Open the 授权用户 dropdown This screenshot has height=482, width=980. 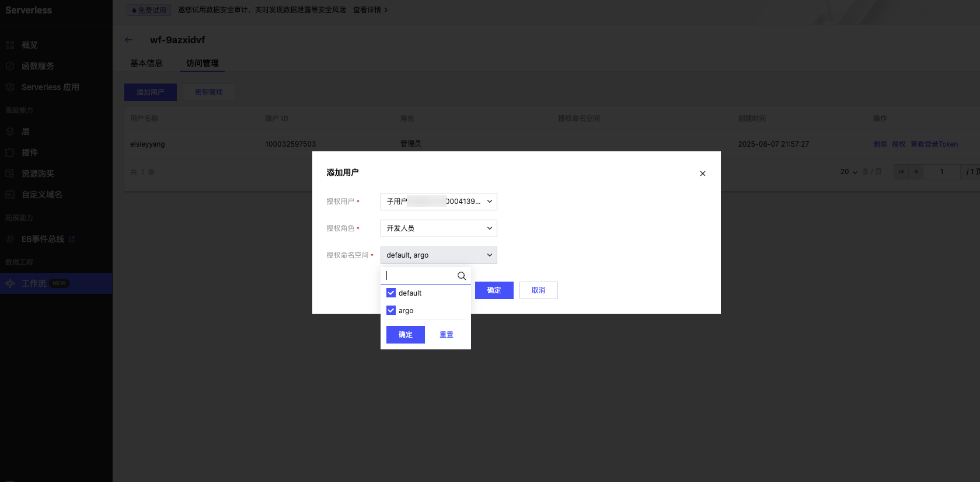439,202
